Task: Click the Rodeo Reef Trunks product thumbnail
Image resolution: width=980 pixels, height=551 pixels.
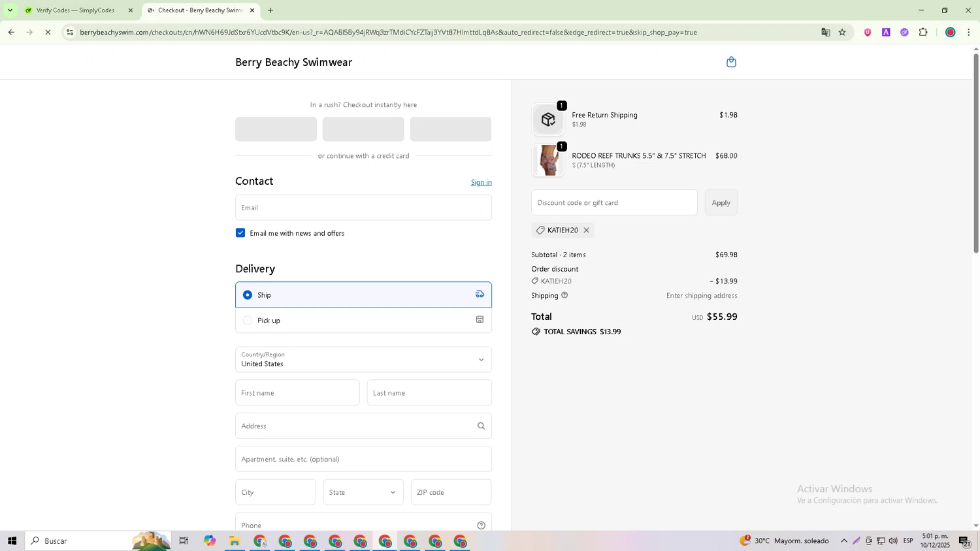Action: click(x=548, y=160)
